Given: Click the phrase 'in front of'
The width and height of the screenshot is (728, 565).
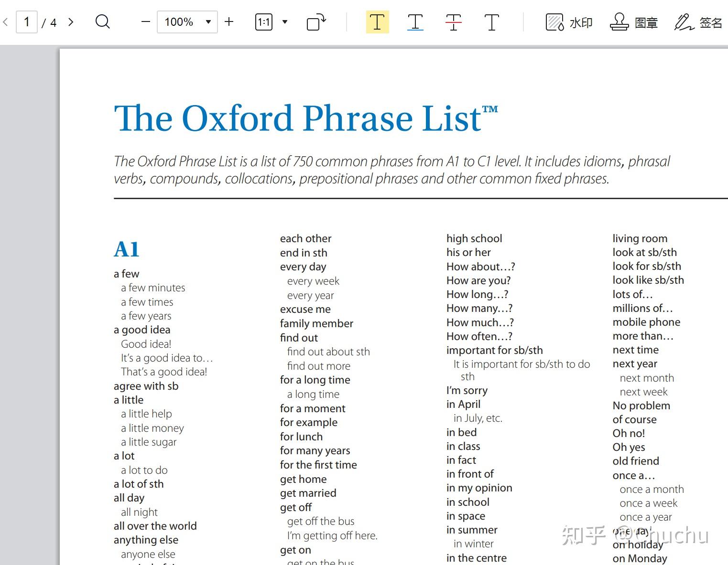Looking at the screenshot, I should (470, 474).
